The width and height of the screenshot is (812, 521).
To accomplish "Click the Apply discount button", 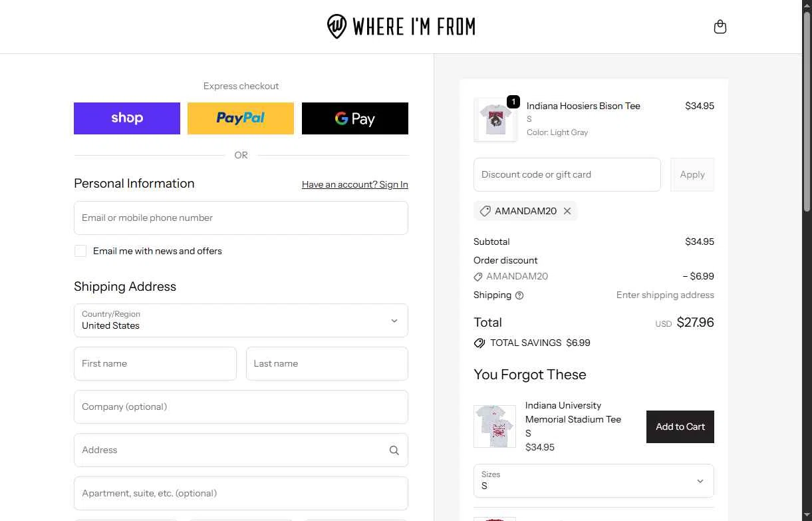I will click(692, 174).
